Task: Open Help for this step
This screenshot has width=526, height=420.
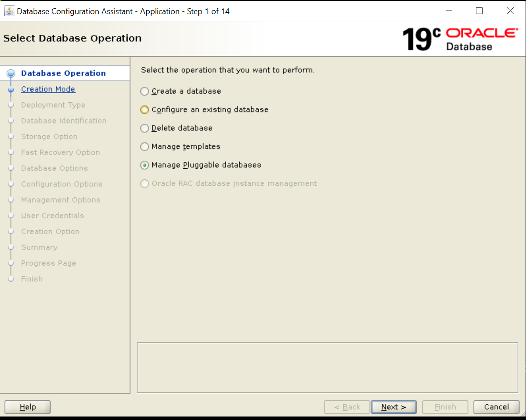Action: pyautogui.click(x=28, y=407)
